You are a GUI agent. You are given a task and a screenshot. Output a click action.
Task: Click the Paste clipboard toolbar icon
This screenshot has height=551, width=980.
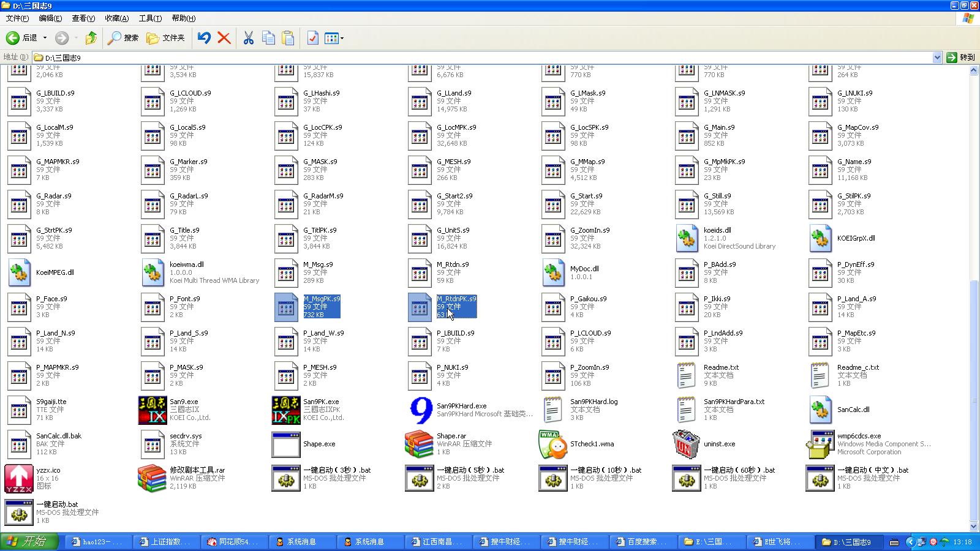pos(288,38)
